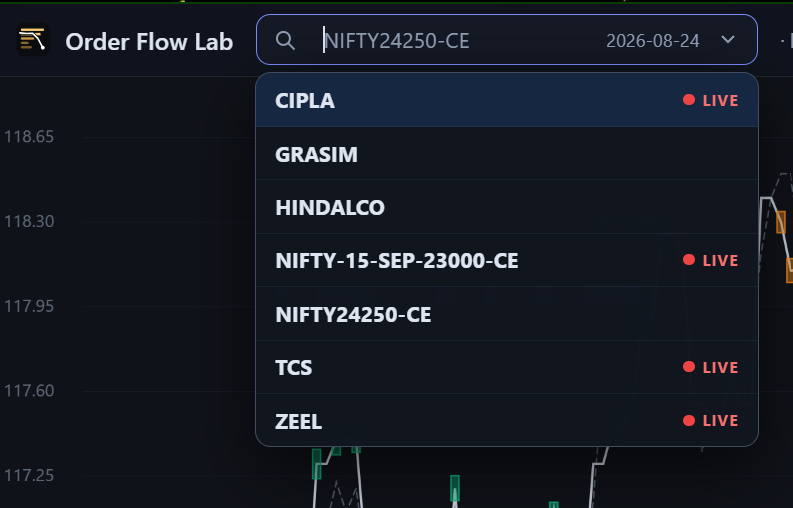Click the Order Flow Lab logo icon
Viewport: 793px width, 508px height.
[33, 39]
